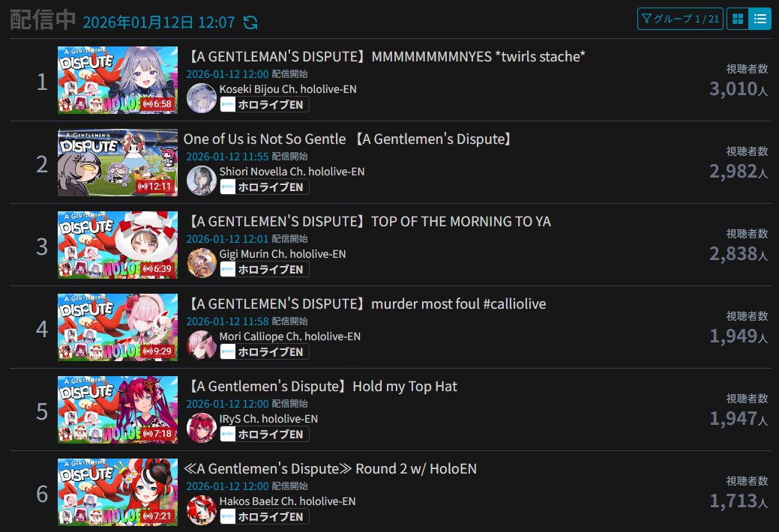Image resolution: width=779 pixels, height=532 pixels.
Task: Click Gigi Murin's channel avatar
Action: [x=201, y=263]
